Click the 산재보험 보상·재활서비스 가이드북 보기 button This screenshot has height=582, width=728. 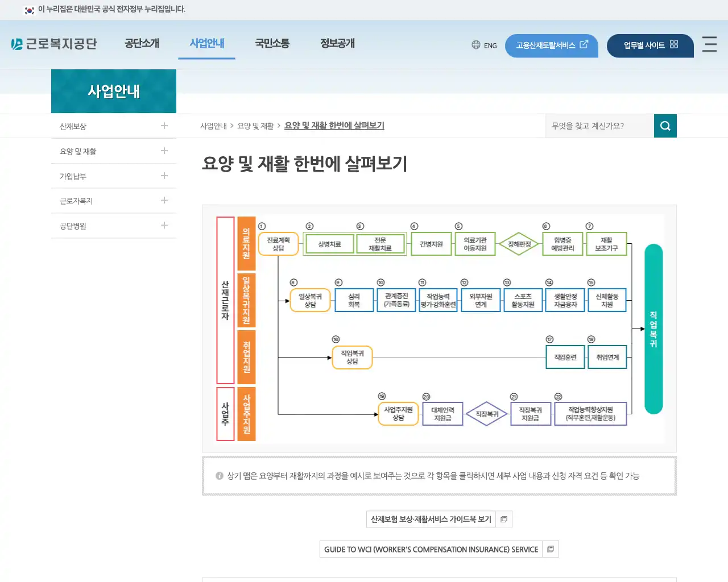pos(431,519)
